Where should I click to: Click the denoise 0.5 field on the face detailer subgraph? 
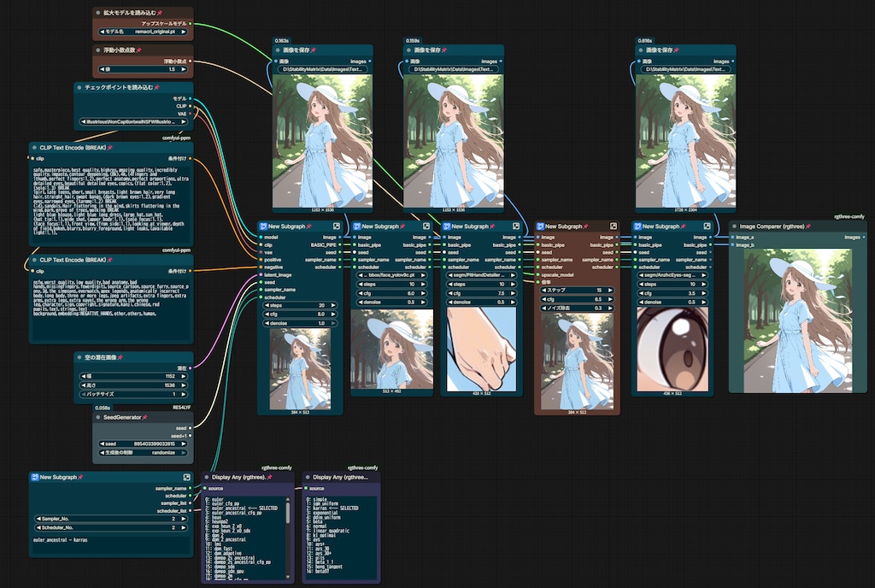click(x=391, y=302)
